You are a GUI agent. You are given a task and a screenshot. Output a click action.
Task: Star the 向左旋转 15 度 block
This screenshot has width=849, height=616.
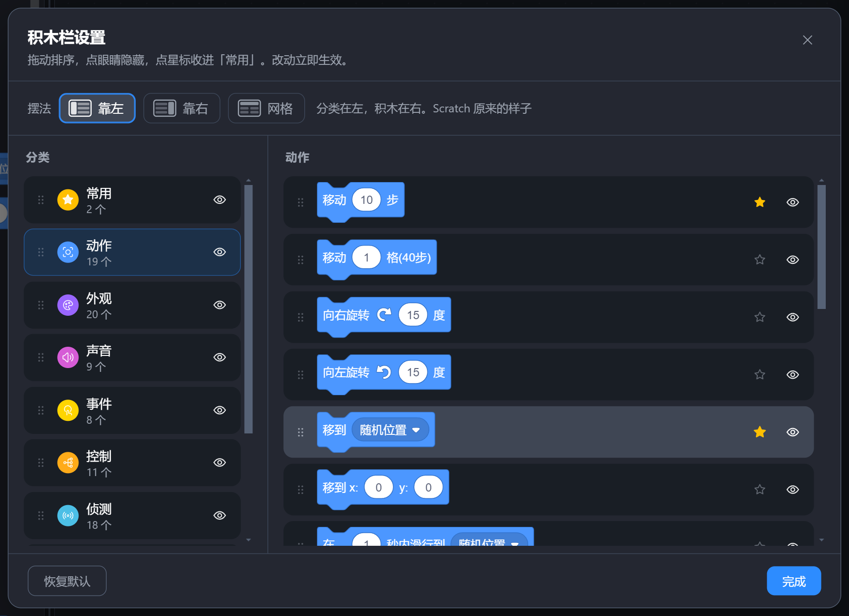pos(760,374)
